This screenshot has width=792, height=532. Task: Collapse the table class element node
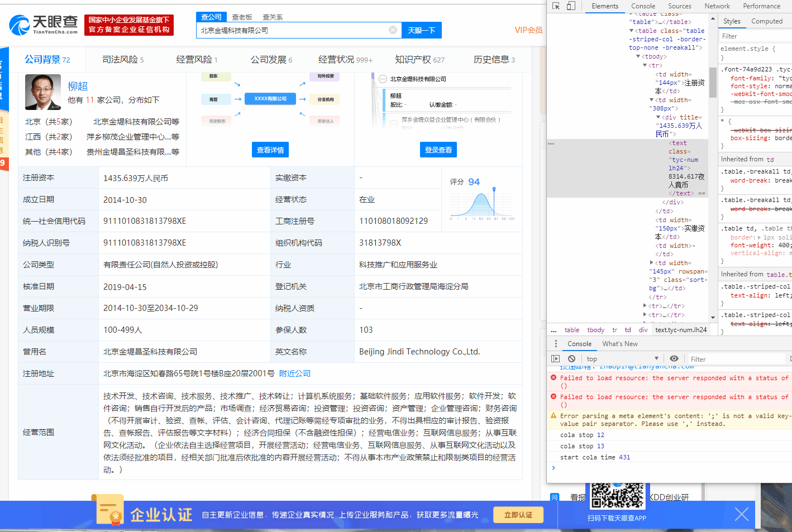[x=632, y=31]
